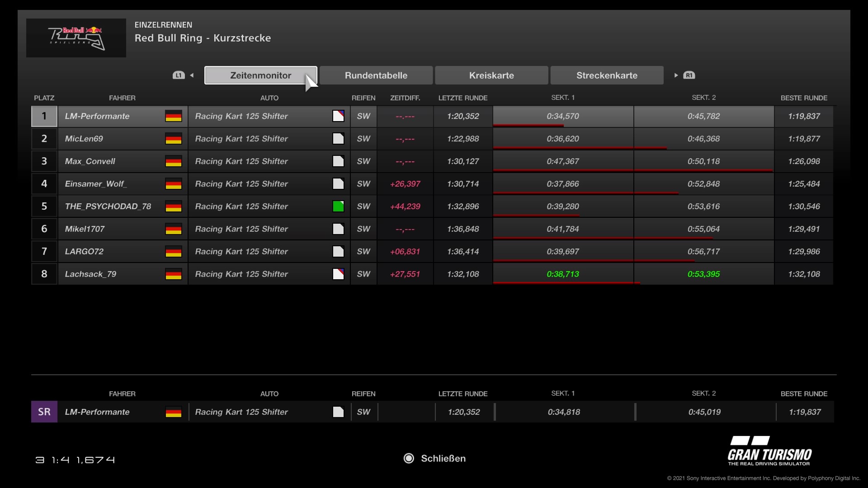Click the green livery swatch for THE_PSYCHODAD_78
This screenshot has height=488, width=868.
[338, 206]
